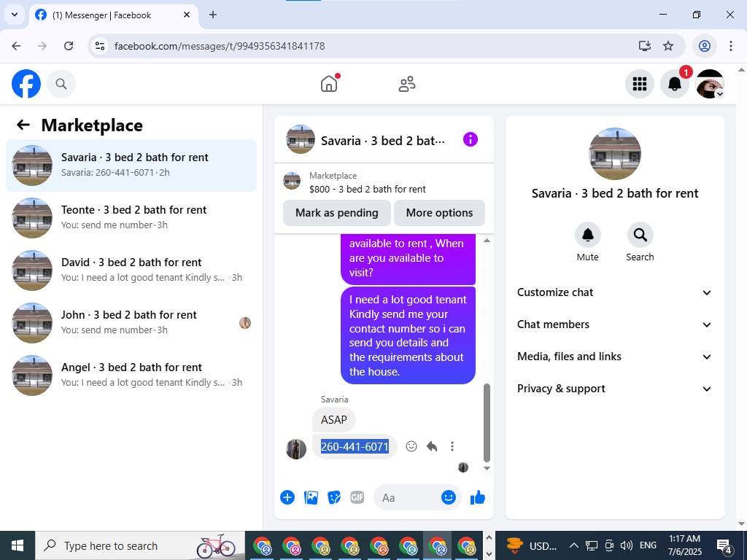Open Chrome tab search dropdown arrow
This screenshot has width=747, height=560.
tap(15, 15)
